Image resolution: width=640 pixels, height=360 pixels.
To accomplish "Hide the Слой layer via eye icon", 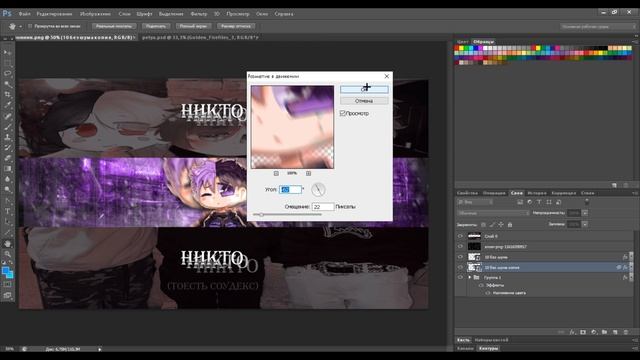I will click(460, 236).
